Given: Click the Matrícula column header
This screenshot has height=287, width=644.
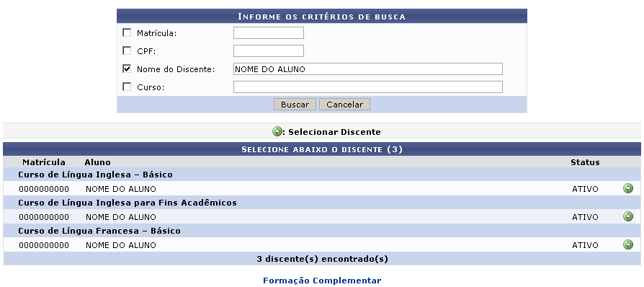Looking at the screenshot, I should (44, 162).
